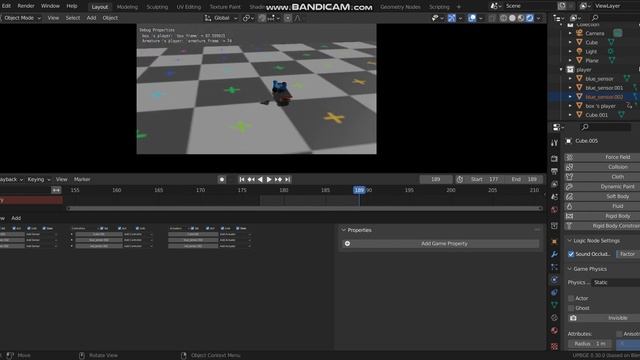Screen dimensions: 640x360
Task: Open the Modifiers wrench tab
Action: pyautogui.click(x=554, y=254)
